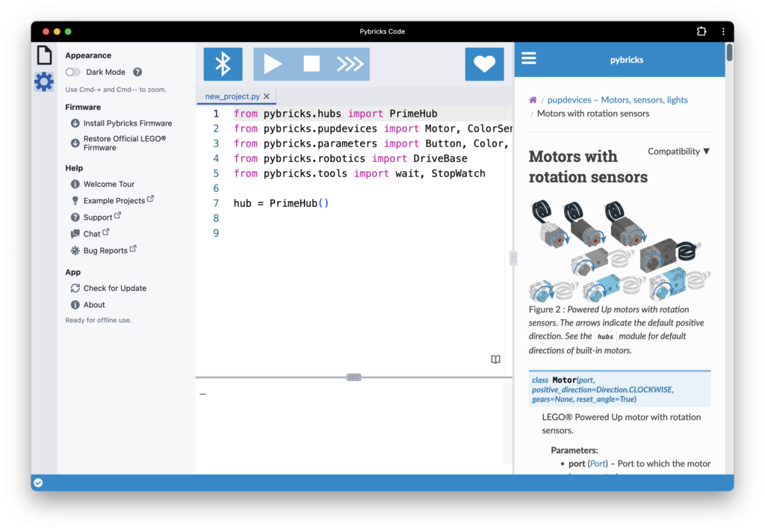Click the Example Projects lightbulb icon

75,200
